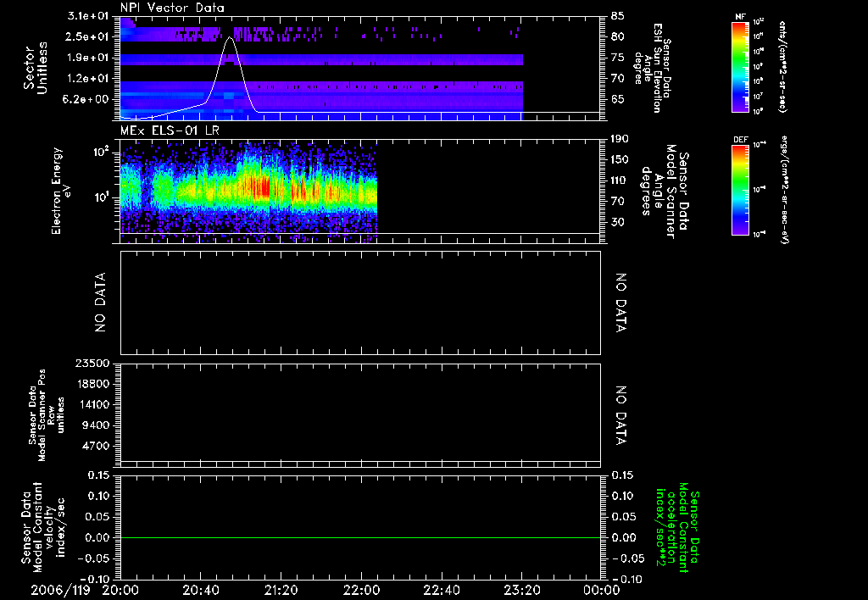The image size is (868, 600).
Task: Click the '150' scanner angle tick label
Action: pyautogui.click(x=620, y=159)
